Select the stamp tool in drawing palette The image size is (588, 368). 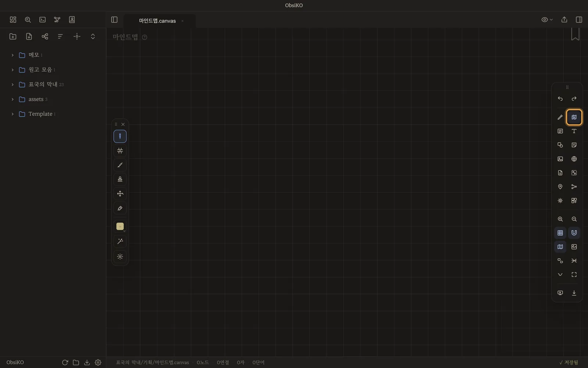[x=120, y=179]
